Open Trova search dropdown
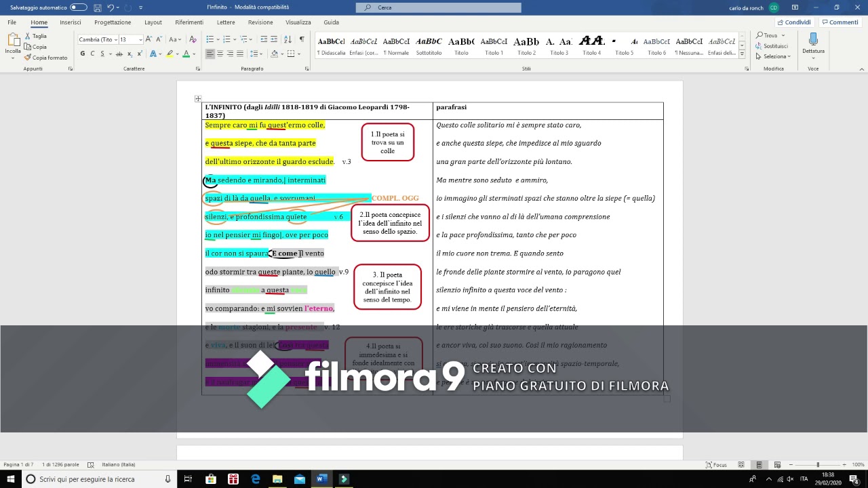The height and width of the screenshot is (488, 868). (x=770, y=35)
